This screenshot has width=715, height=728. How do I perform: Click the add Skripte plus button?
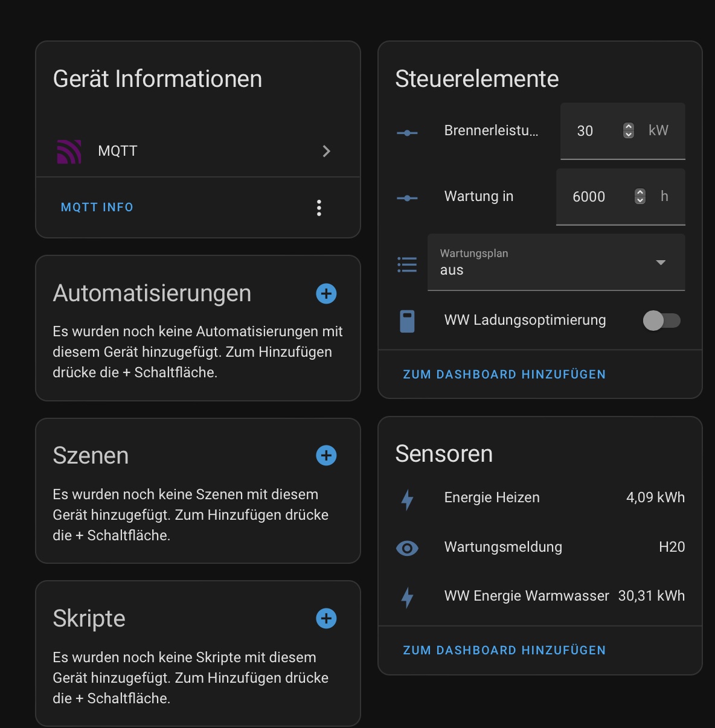pyautogui.click(x=326, y=619)
